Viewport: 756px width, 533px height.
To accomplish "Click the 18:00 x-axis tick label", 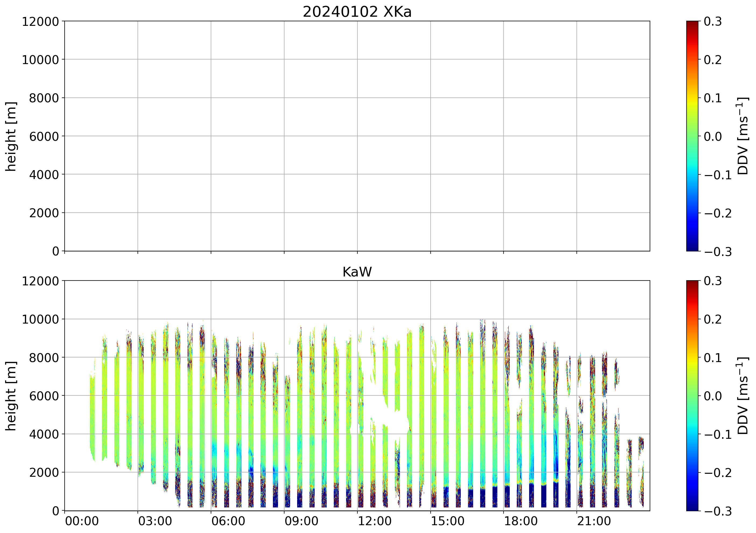I will click(x=521, y=521).
